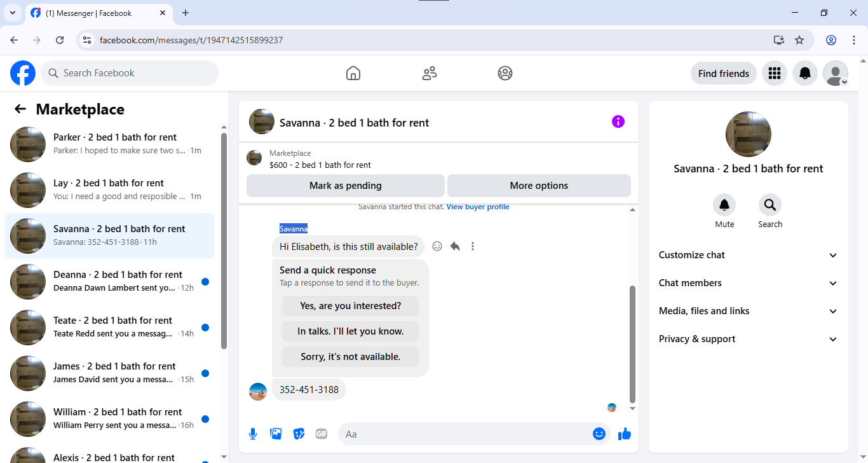868x463 pixels.
Task: Select the Messenger | Facebook browser tab
Action: click(98, 13)
